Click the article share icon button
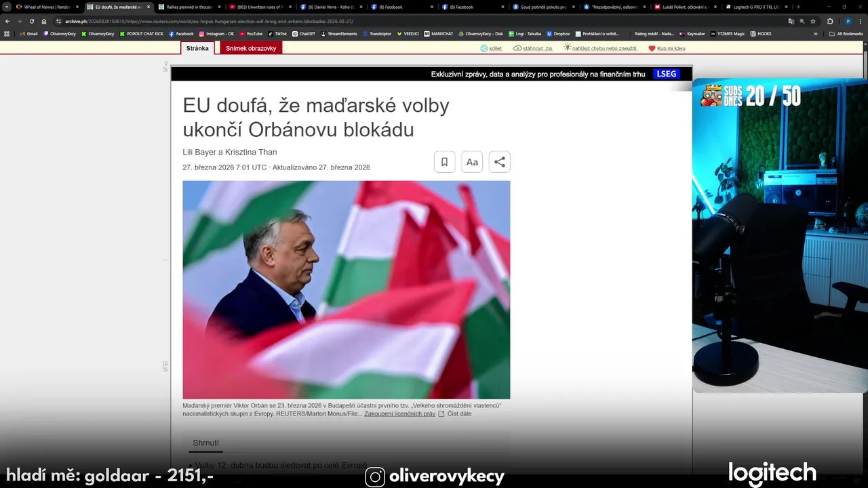This screenshot has height=488, width=868. (500, 162)
